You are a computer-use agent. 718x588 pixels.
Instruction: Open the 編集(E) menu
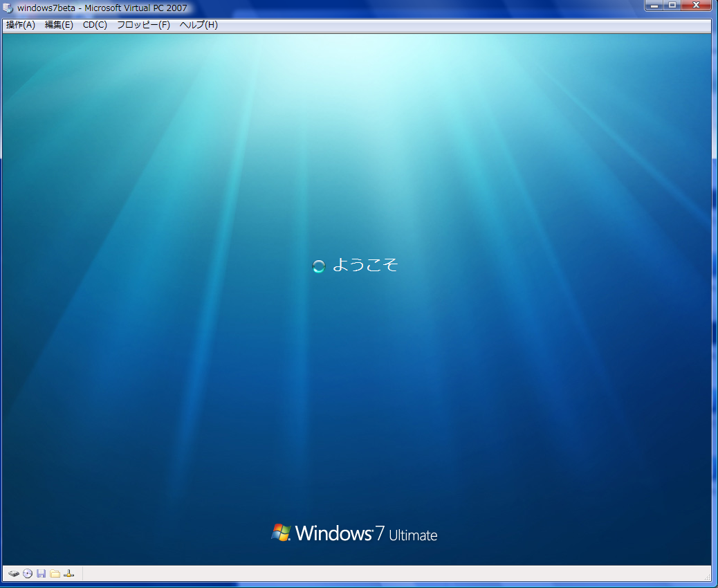(59, 25)
